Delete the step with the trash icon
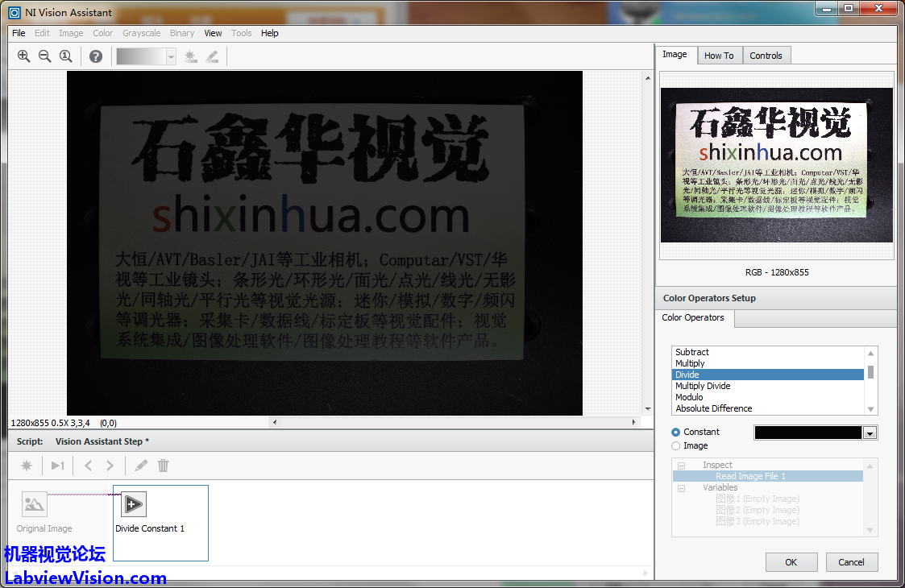Screen dimensions: 905x588 (163, 466)
